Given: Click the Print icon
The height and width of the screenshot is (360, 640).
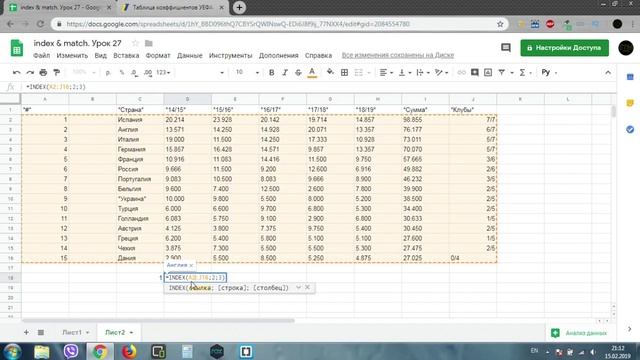Looking at the screenshot, I should point(43,73).
